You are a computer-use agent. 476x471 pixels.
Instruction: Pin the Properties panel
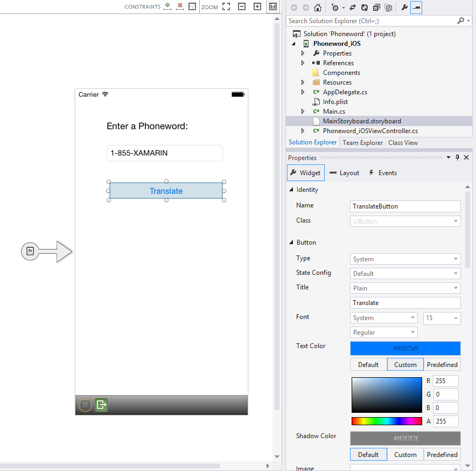[458, 157]
